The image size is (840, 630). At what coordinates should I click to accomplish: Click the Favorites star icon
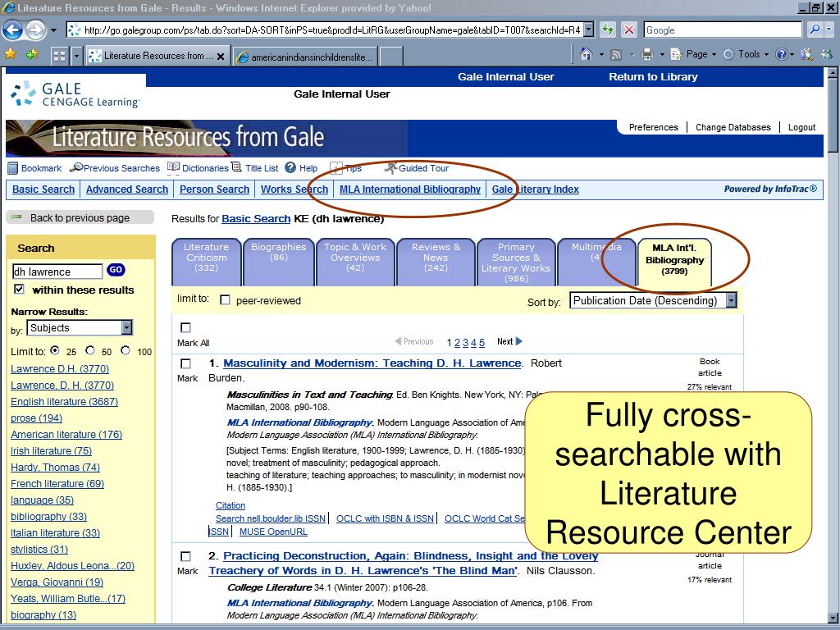(x=10, y=53)
